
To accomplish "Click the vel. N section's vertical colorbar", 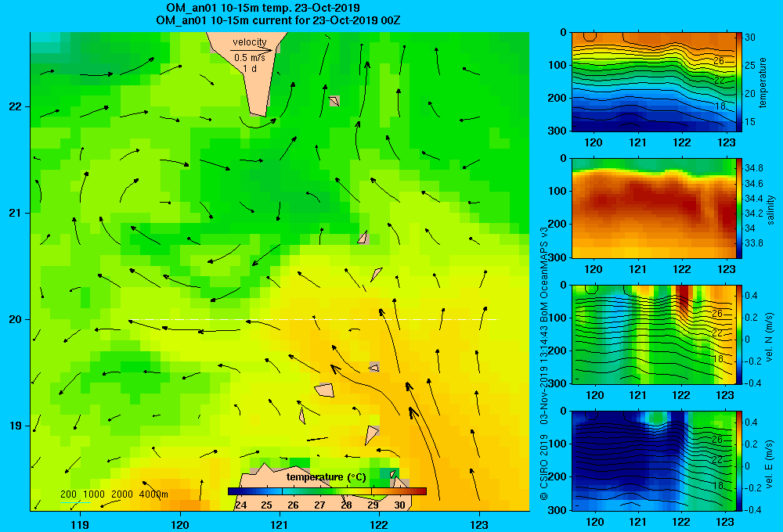I will 739,334.
